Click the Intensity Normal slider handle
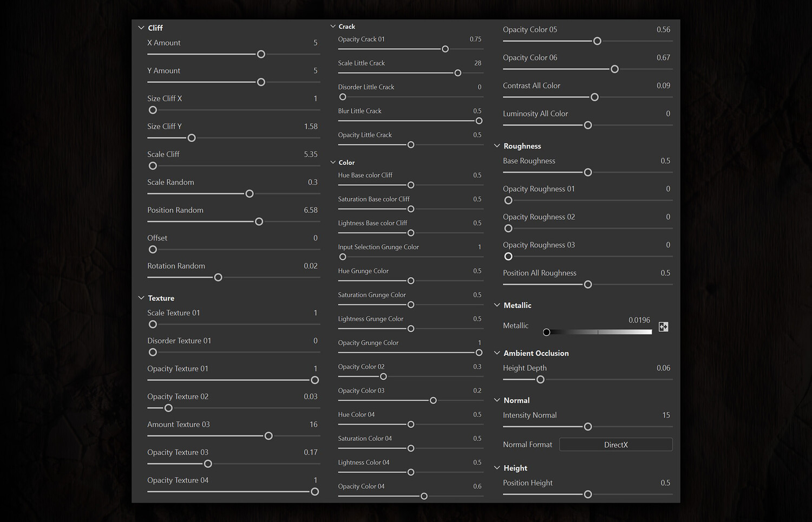This screenshot has height=522, width=812. (x=588, y=427)
